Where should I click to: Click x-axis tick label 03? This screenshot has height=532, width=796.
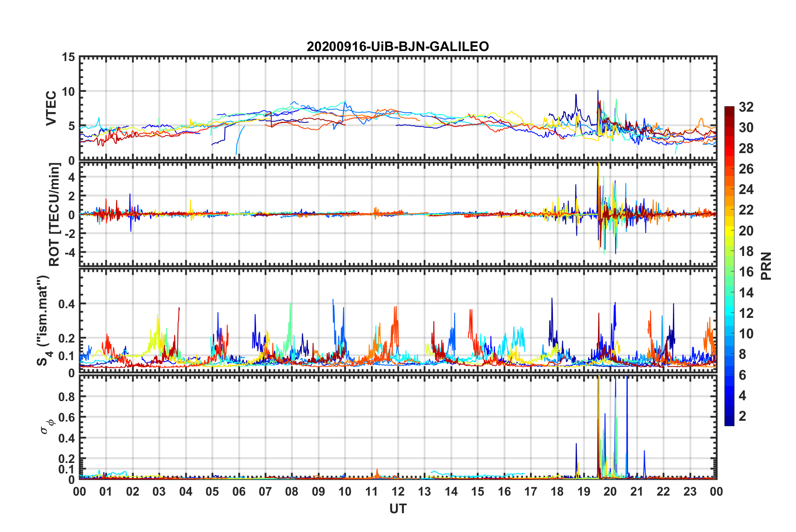coord(159,491)
